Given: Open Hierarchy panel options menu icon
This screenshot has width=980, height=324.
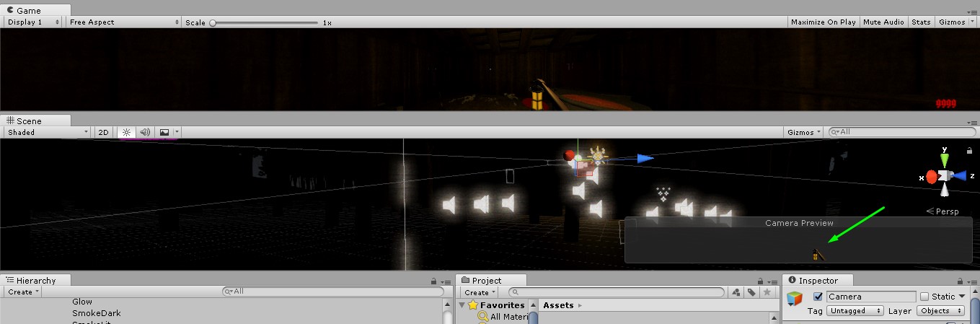Looking at the screenshot, I should (x=444, y=281).
